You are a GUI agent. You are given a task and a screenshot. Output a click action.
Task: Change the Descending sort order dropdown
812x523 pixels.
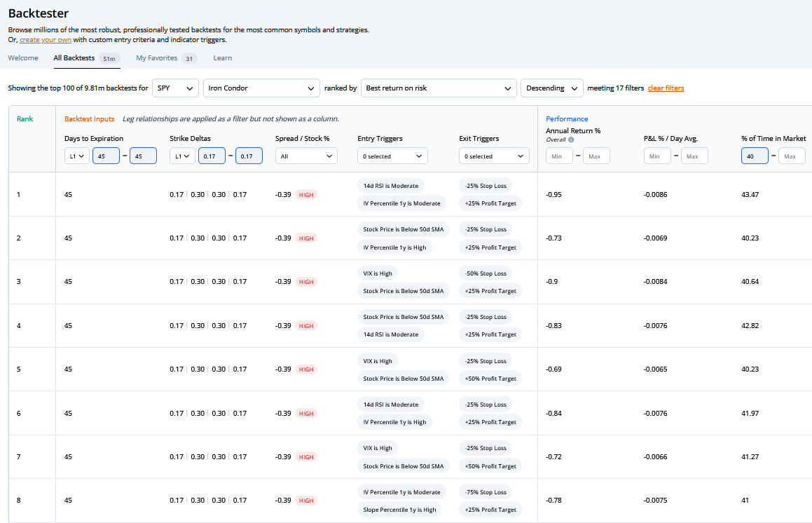(x=551, y=88)
